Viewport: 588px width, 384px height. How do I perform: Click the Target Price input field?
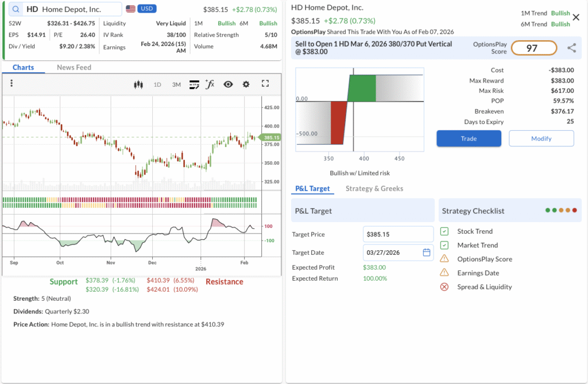click(398, 234)
